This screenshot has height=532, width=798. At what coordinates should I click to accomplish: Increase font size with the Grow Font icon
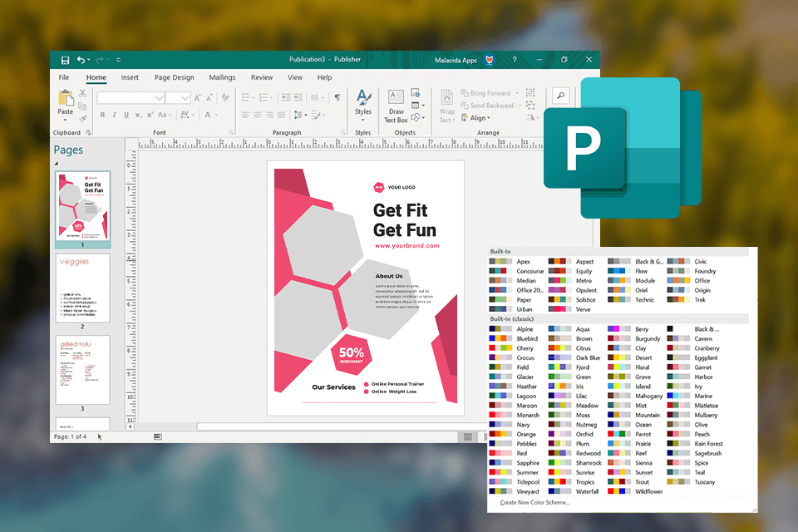coord(197,98)
